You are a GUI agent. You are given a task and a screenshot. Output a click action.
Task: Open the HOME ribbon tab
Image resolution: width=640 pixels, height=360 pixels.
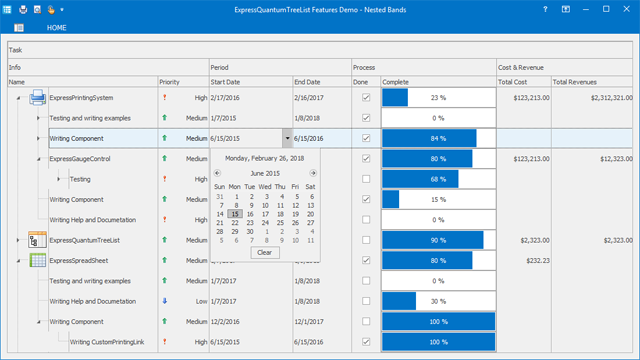pos(56,28)
